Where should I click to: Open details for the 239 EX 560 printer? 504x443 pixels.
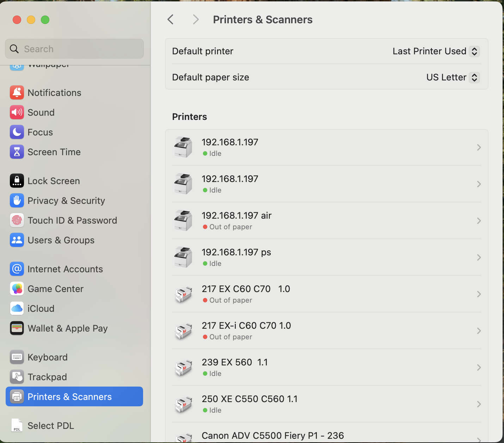click(x=479, y=368)
